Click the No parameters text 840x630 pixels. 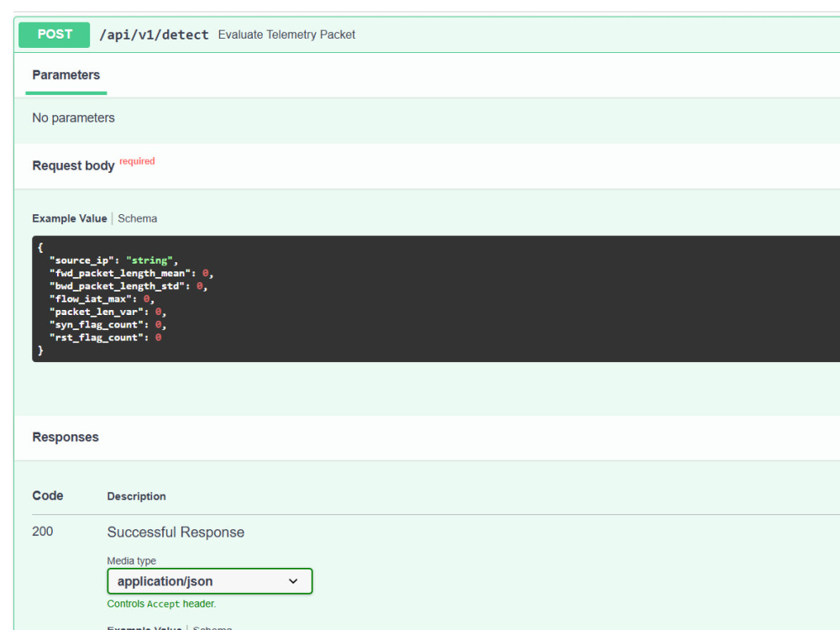[x=73, y=118]
